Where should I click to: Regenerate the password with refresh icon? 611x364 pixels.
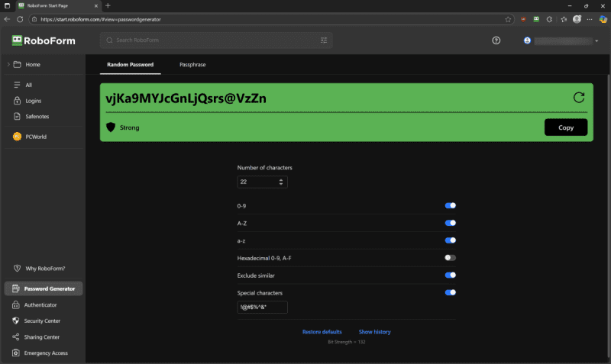(x=578, y=98)
